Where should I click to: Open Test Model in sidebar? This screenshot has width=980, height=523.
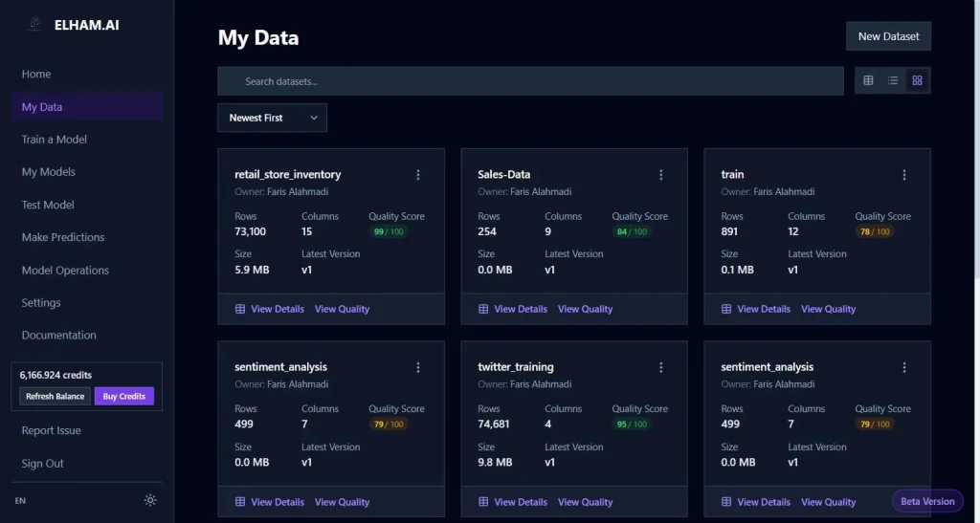coord(48,205)
